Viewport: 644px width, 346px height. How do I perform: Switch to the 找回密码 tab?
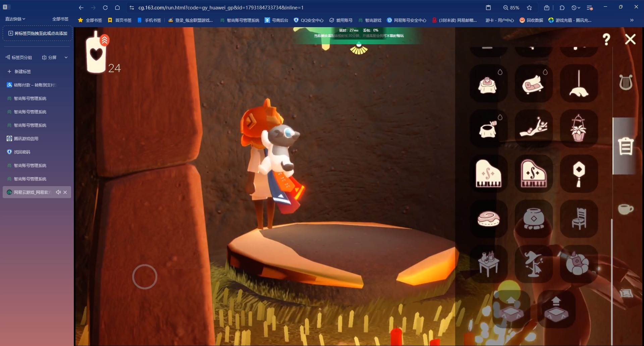[x=37, y=152]
